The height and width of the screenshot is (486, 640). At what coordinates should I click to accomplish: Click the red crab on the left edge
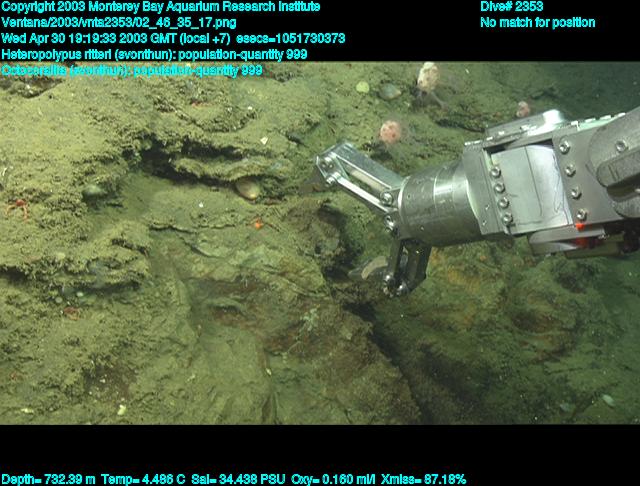pos(17,208)
